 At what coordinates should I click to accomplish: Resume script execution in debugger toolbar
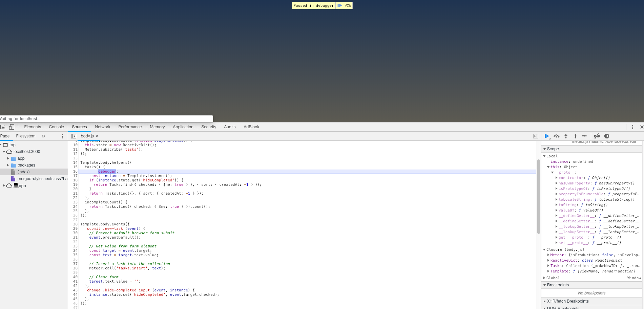click(x=547, y=136)
